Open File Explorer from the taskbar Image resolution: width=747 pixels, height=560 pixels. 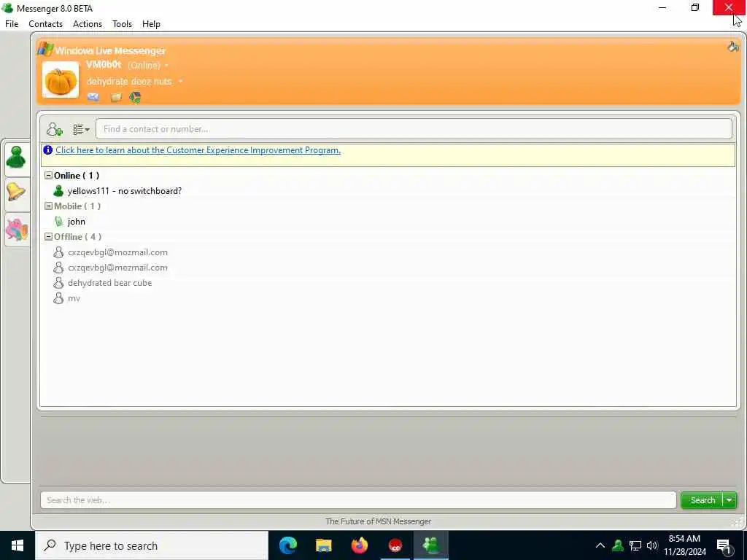tap(323, 545)
